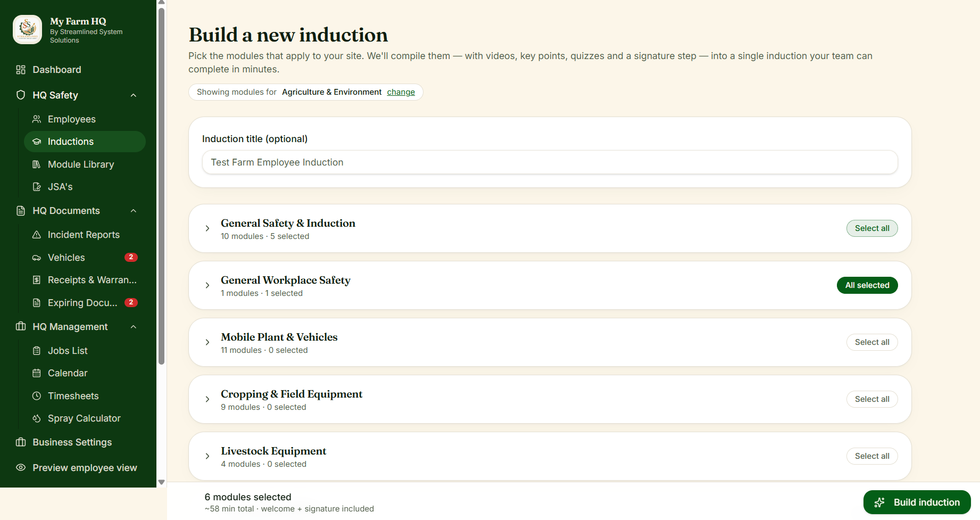Click the "10 modules · 5 selected" text
This screenshot has height=520, width=980.
point(265,236)
